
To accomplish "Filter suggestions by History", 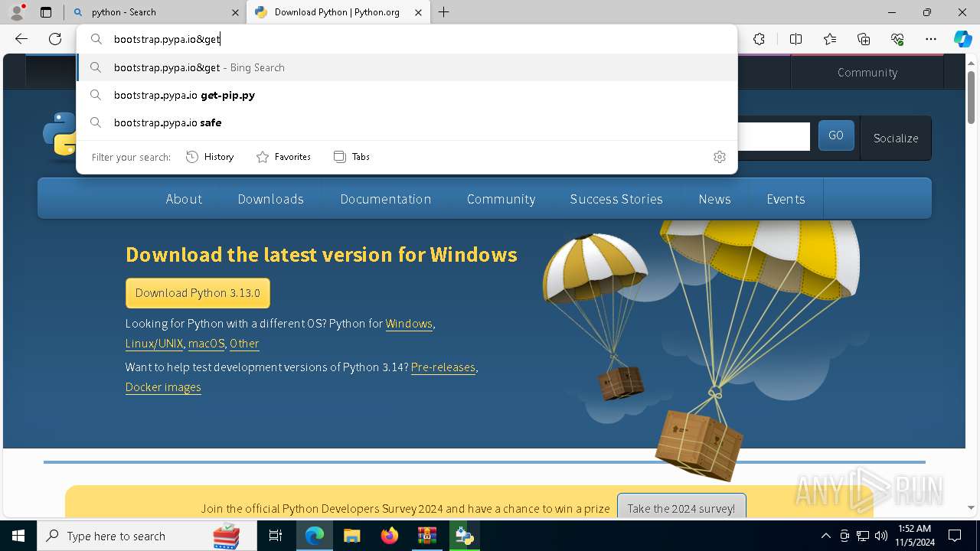I will click(210, 157).
